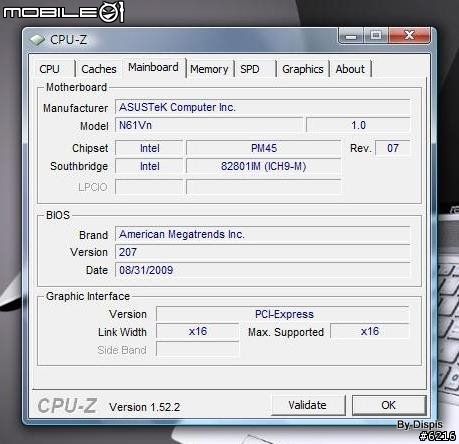This screenshot has height=444, width=459.
Task: Click the CPU-Z title bar icon
Action: pyautogui.click(x=37, y=40)
